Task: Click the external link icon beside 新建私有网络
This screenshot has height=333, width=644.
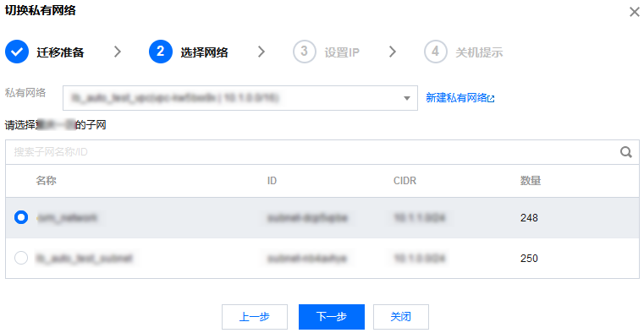Action: tap(491, 98)
